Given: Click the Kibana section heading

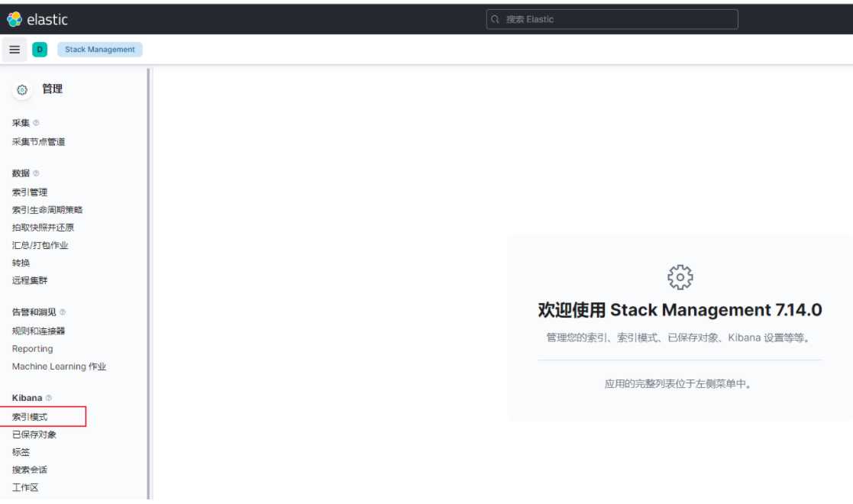Looking at the screenshot, I should point(27,398).
